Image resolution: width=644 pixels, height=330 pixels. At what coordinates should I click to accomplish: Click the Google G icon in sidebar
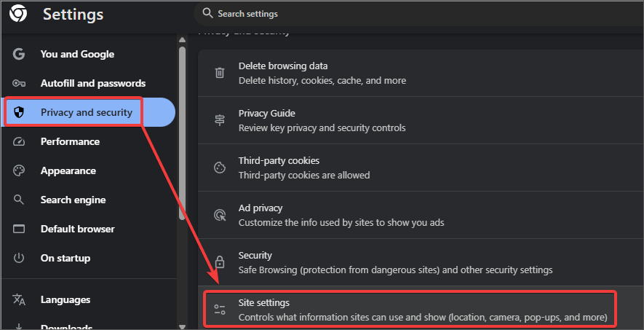(19, 54)
